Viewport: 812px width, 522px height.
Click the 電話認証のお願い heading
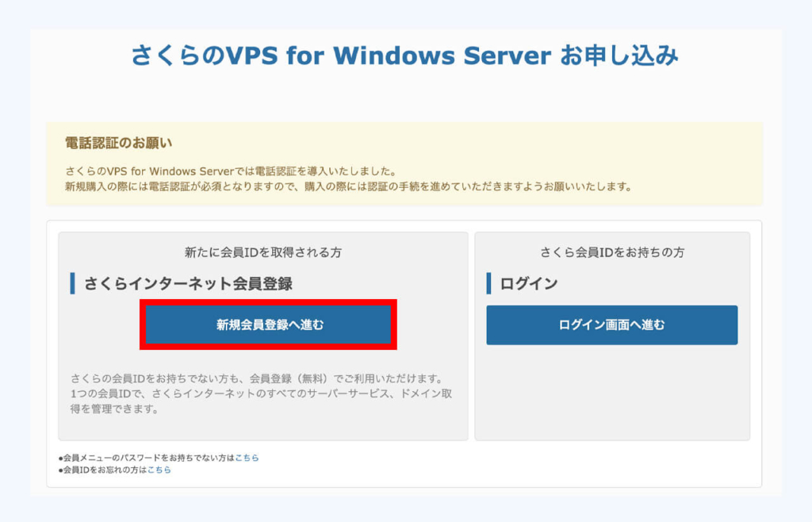[119, 143]
